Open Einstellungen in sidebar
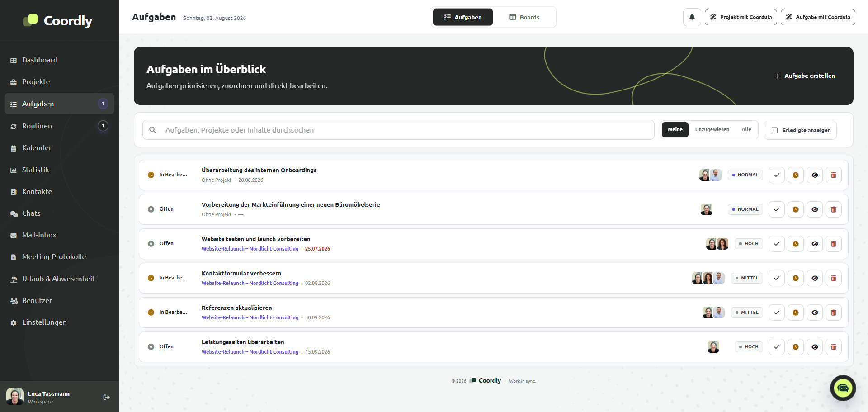868x412 pixels. coord(59,322)
